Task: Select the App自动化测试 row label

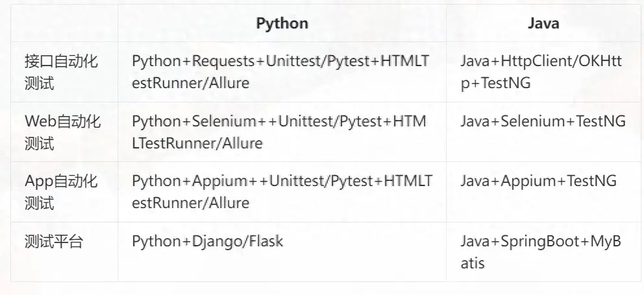Action: coord(61,192)
